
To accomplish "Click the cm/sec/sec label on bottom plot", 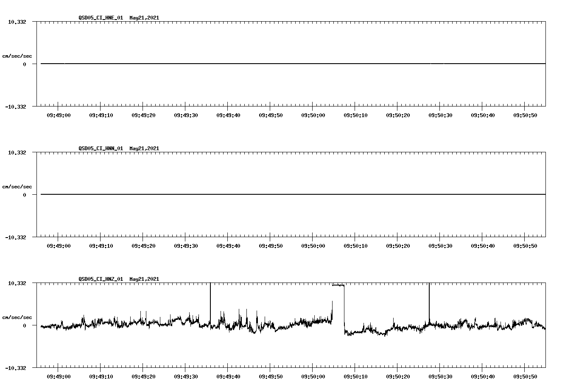I will [17, 316].
